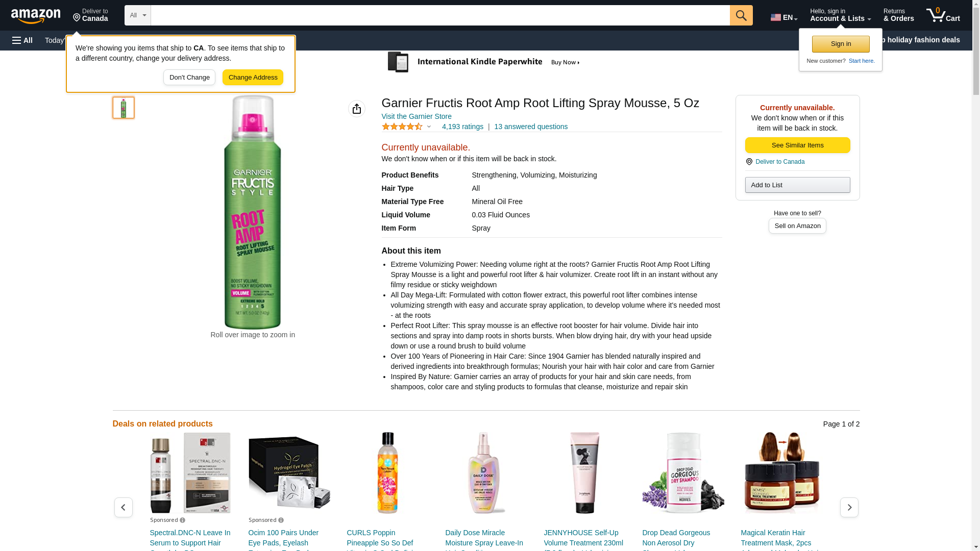Open the All hamburger menu

[x=22, y=40]
